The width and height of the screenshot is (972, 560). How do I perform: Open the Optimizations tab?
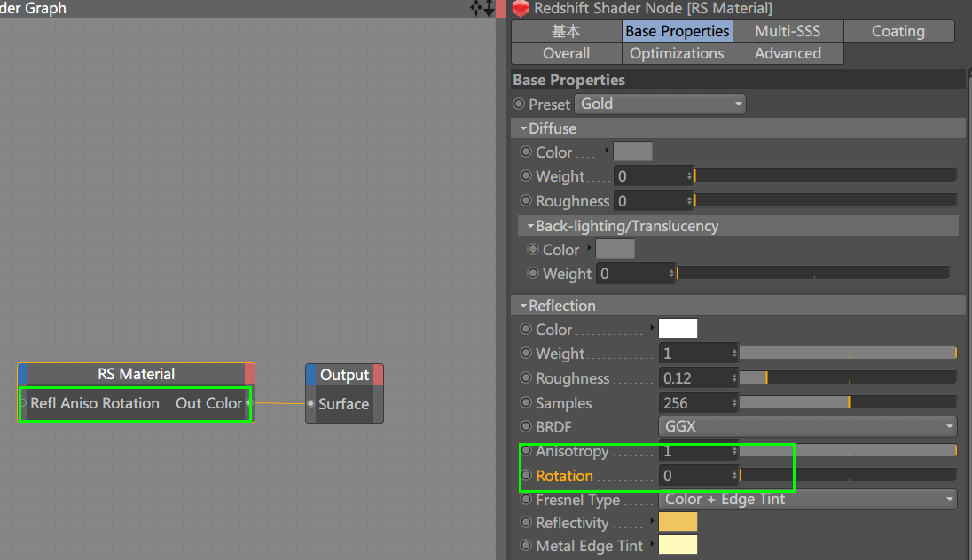point(677,52)
